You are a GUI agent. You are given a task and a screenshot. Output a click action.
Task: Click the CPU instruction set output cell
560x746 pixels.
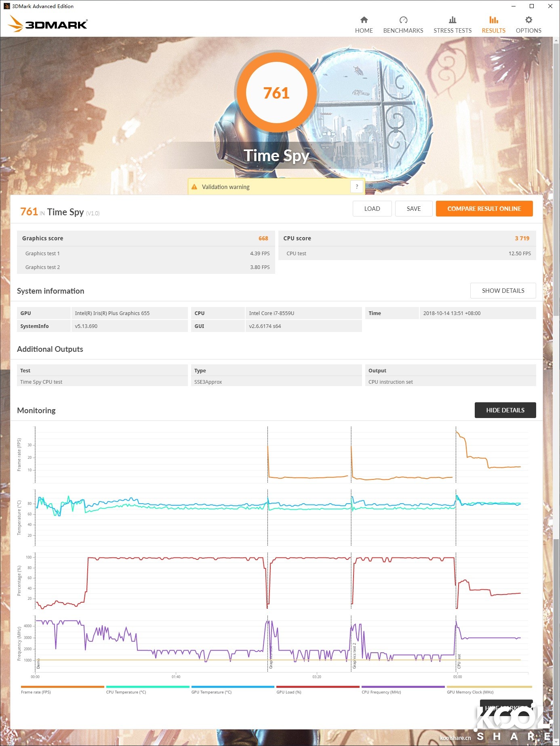click(x=451, y=382)
